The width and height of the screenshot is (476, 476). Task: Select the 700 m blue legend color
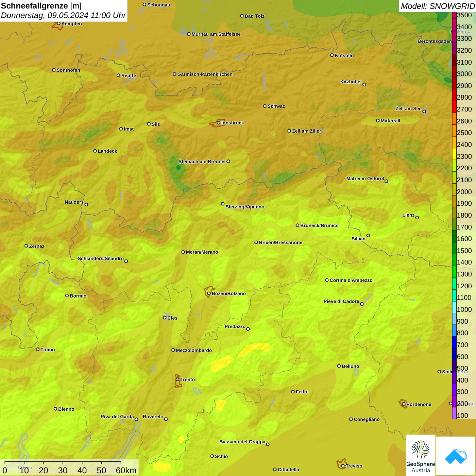tap(454, 342)
